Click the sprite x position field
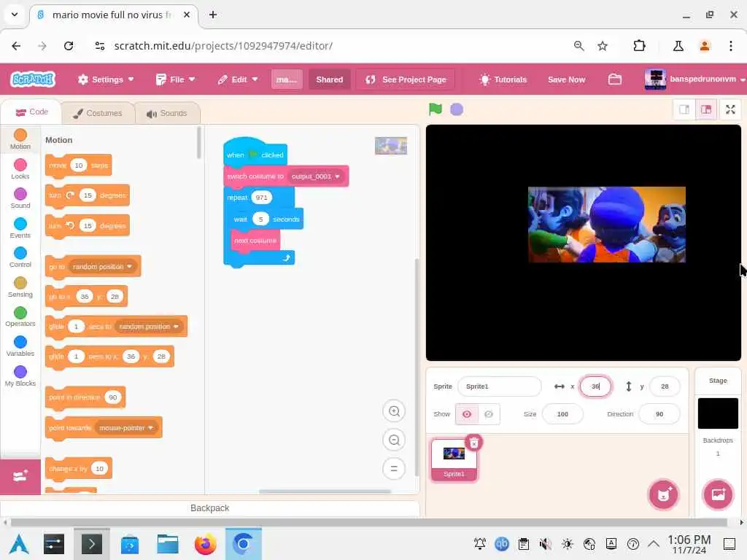 (595, 386)
